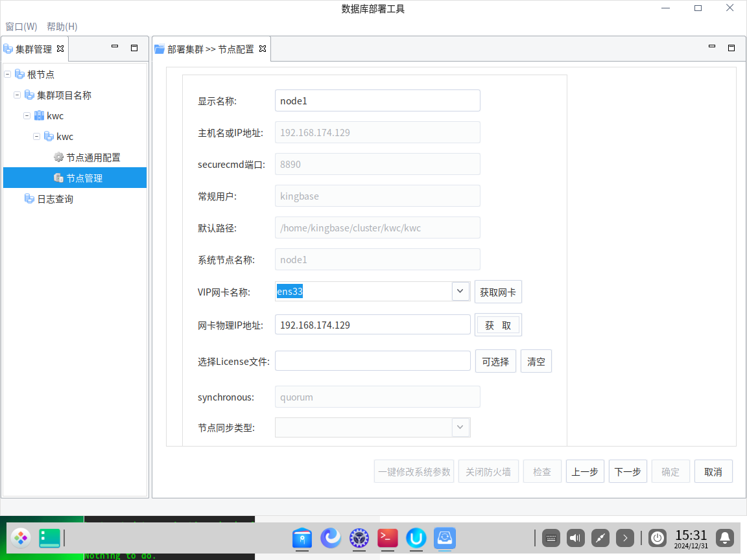Open the on-screen keyboard tray icon
The image size is (747, 560).
(x=551, y=538)
